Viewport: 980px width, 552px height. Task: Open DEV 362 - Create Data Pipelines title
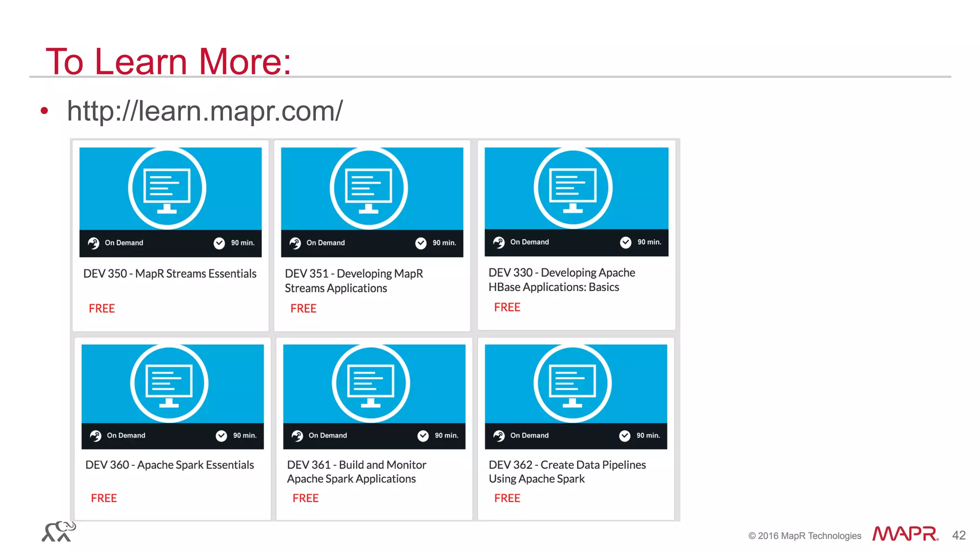(x=568, y=472)
